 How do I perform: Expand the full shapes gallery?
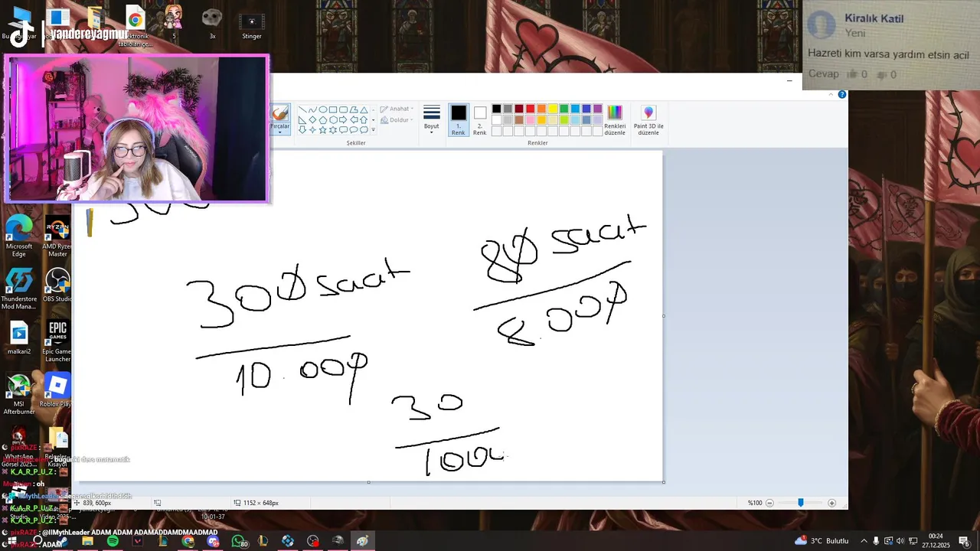[374, 129]
